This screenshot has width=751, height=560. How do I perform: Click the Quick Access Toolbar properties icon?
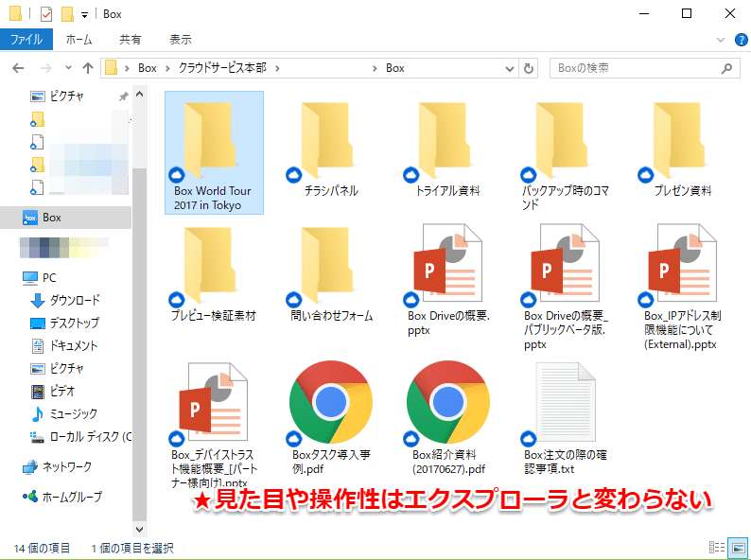click(46, 14)
